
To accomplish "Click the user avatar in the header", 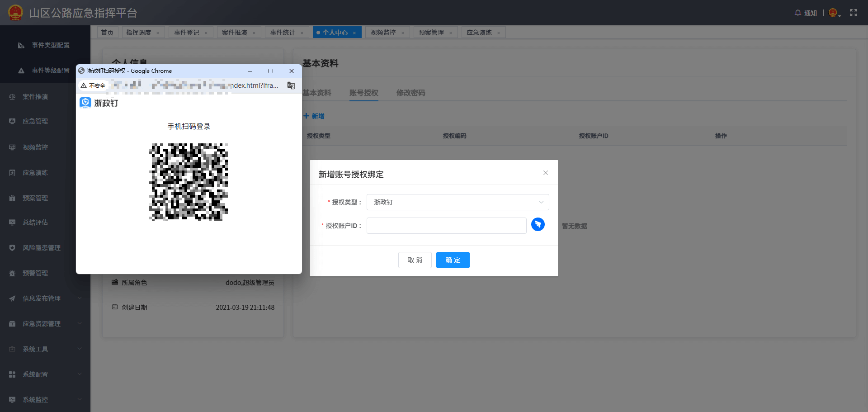I will [833, 13].
